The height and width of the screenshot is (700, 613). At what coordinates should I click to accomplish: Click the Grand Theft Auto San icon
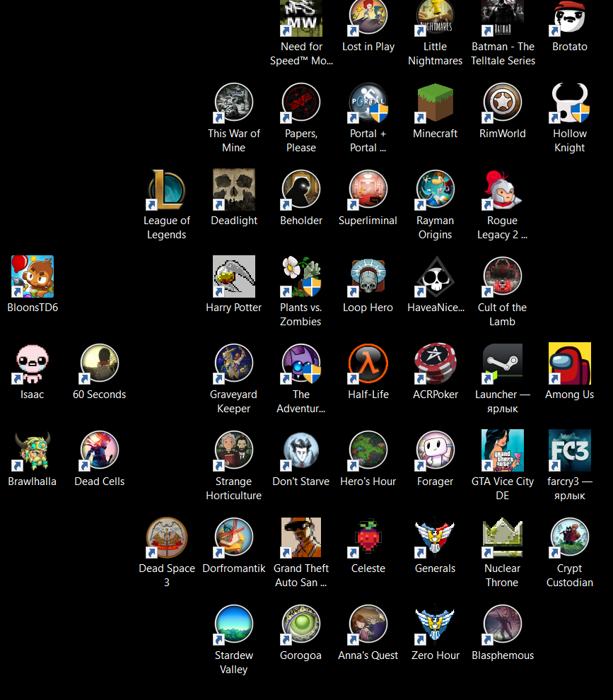[301, 538]
